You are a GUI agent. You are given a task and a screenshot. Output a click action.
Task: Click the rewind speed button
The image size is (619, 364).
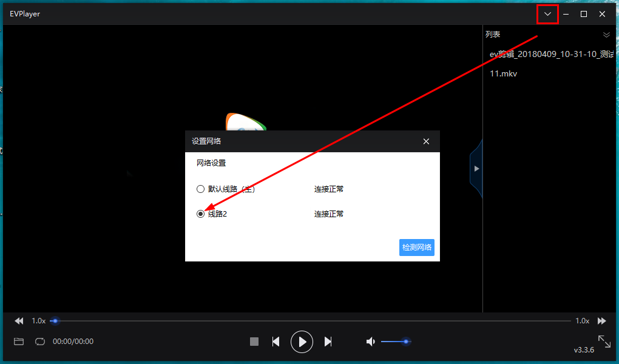(19, 321)
